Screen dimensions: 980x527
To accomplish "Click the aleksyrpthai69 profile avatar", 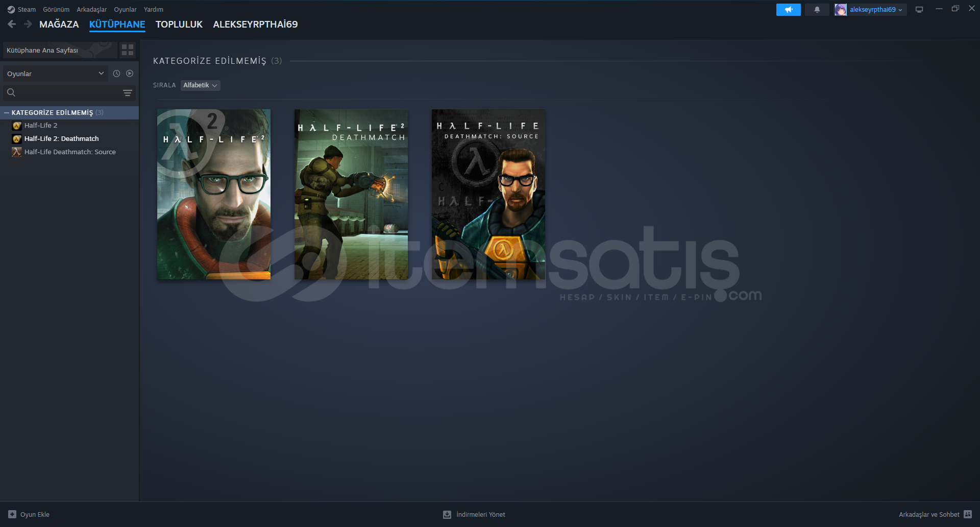I will click(840, 10).
